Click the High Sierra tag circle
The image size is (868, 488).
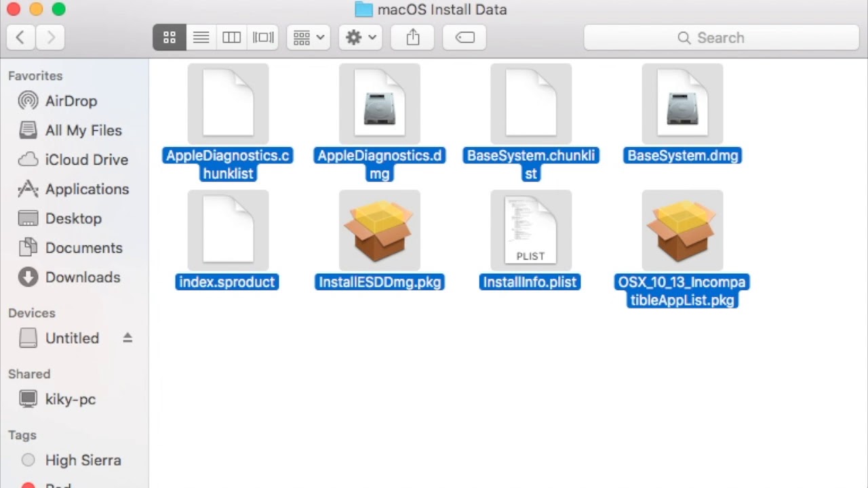[x=28, y=460]
